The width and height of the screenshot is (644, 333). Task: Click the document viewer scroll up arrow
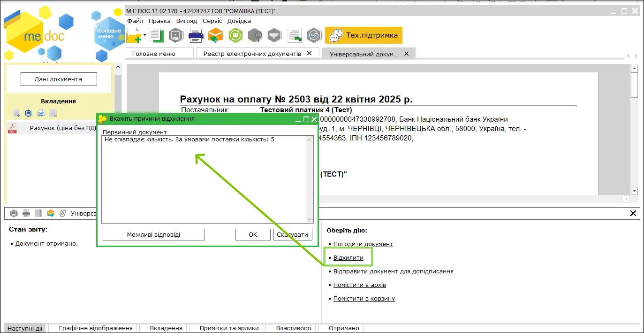coord(635,69)
